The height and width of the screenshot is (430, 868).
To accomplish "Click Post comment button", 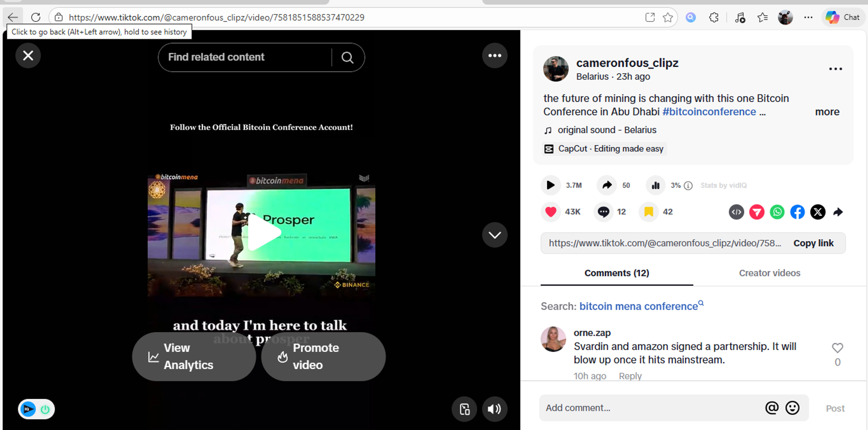I will (835, 408).
